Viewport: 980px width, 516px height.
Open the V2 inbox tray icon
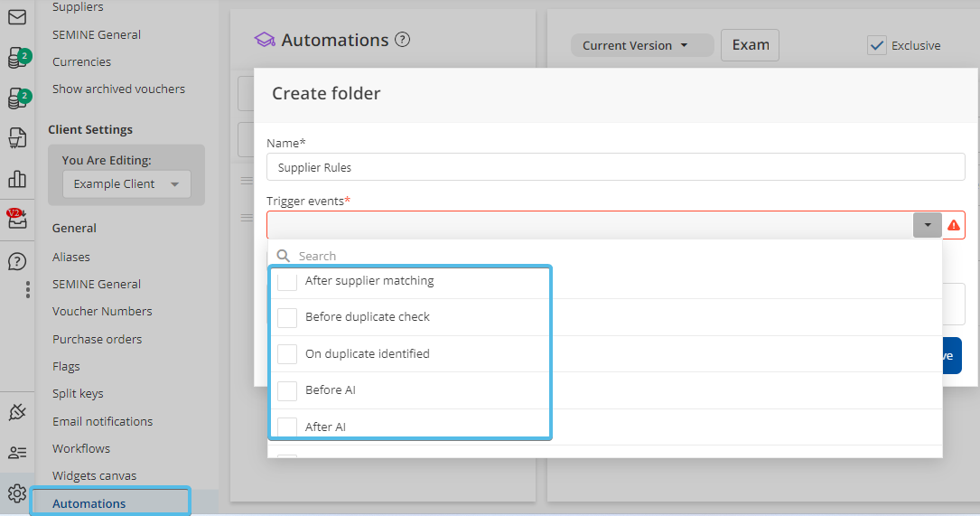click(16, 219)
